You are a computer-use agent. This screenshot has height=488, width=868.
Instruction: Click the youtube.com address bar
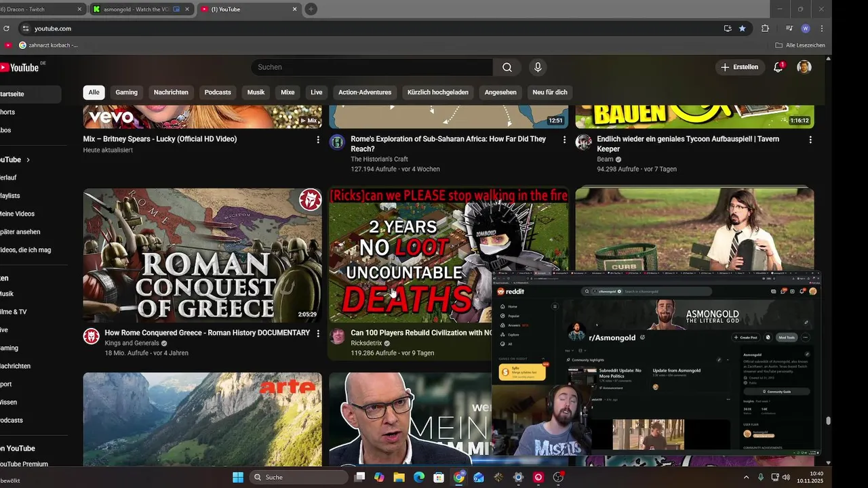click(373, 28)
